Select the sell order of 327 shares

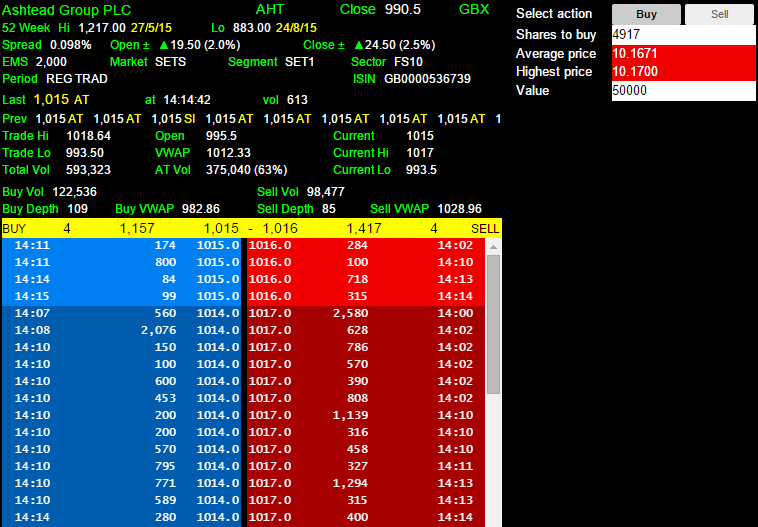pos(366,466)
